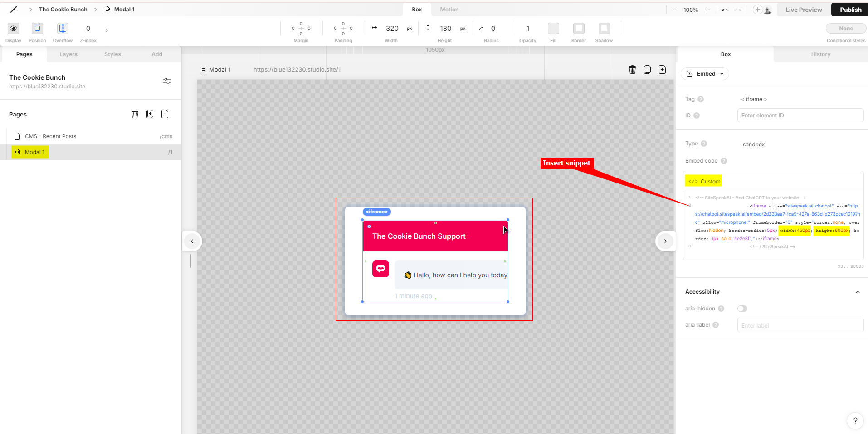The width and height of the screenshot is (868, 434).
Task: Toggle the aria-hidden switch
Action: point(742,309)
